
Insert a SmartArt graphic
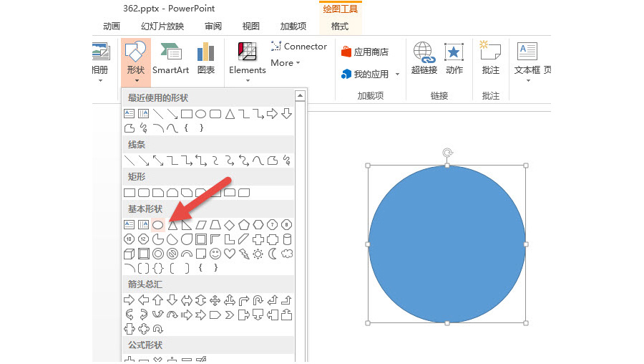click(170, 59)
